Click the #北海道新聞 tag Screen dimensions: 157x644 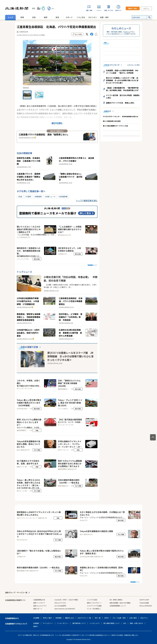pos(63,197)
